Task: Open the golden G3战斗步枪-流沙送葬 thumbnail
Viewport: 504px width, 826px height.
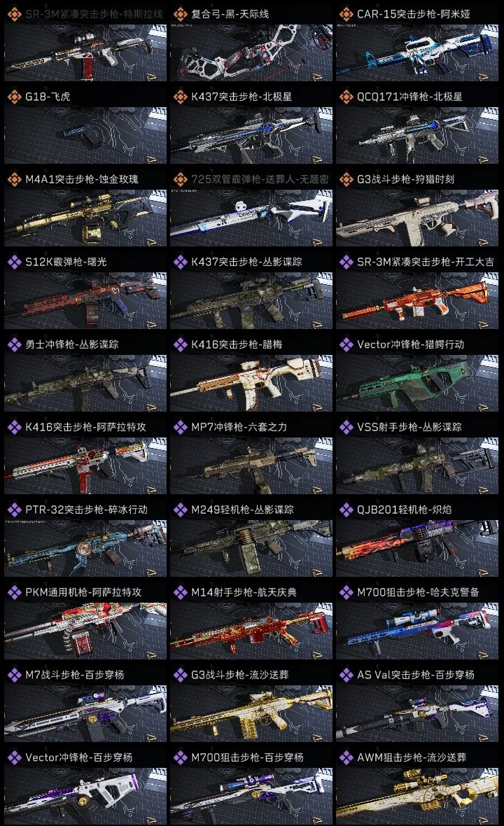Action: [x=251, y=714]
